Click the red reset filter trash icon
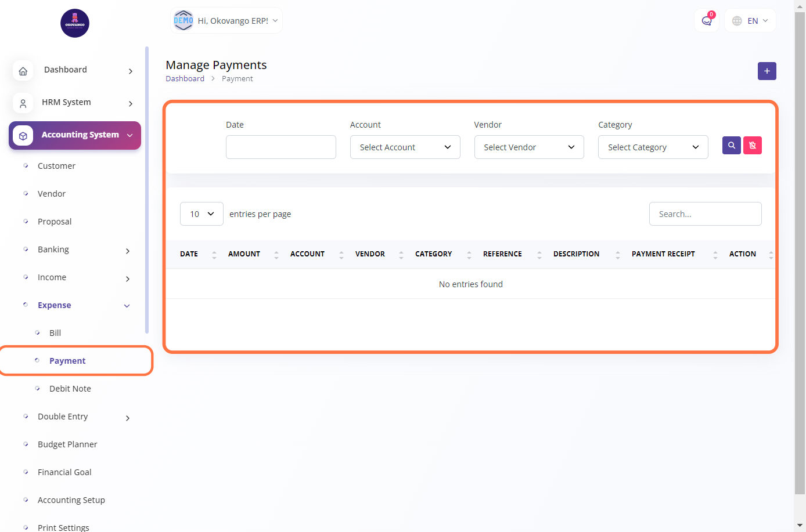This screenshot has height=532, width=806. tap(753, 145)
